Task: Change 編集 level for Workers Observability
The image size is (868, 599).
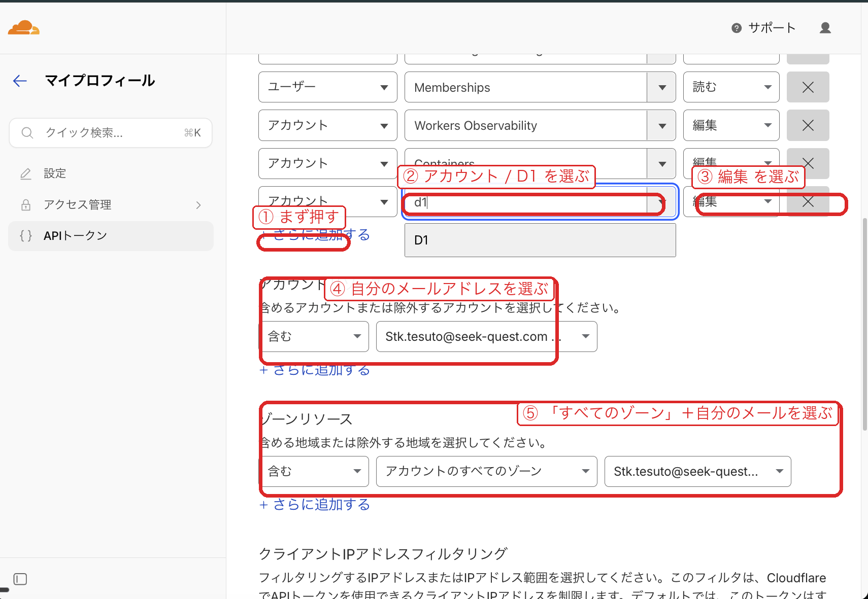Action: click(x=731, y=125)
